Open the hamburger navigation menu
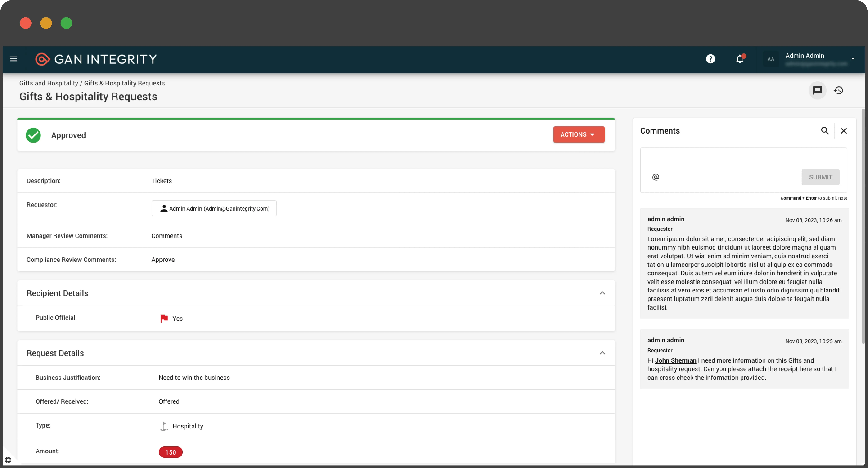Image resolution: width=868 pixels, height=468 pixels. pyautogui.click(x=14, y=59)
